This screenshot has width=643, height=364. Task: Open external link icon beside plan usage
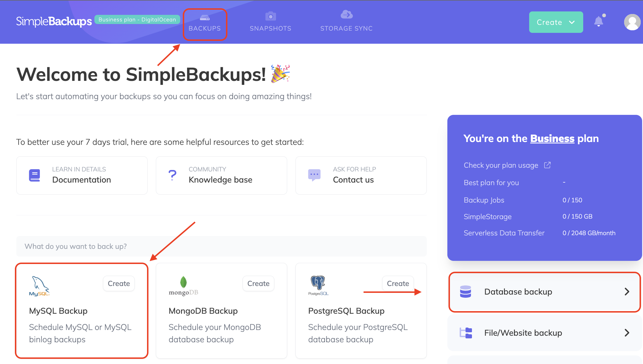coord(547,165)
